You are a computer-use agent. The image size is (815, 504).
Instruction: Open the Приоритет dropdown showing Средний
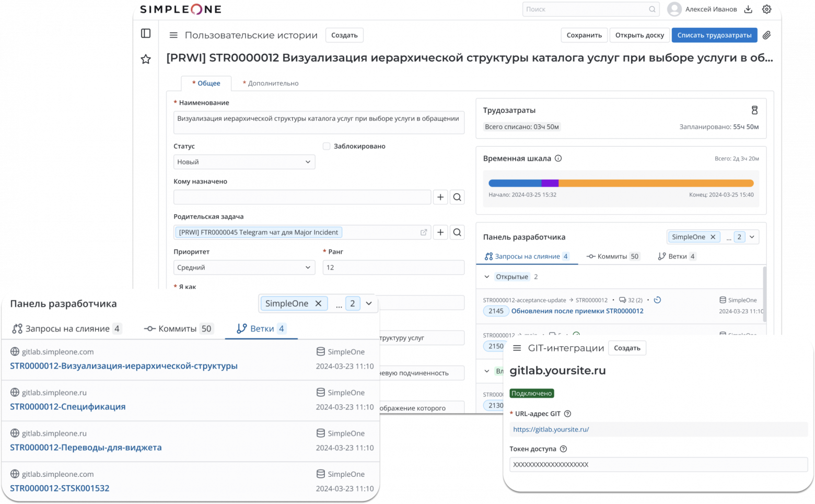point(244,267)
